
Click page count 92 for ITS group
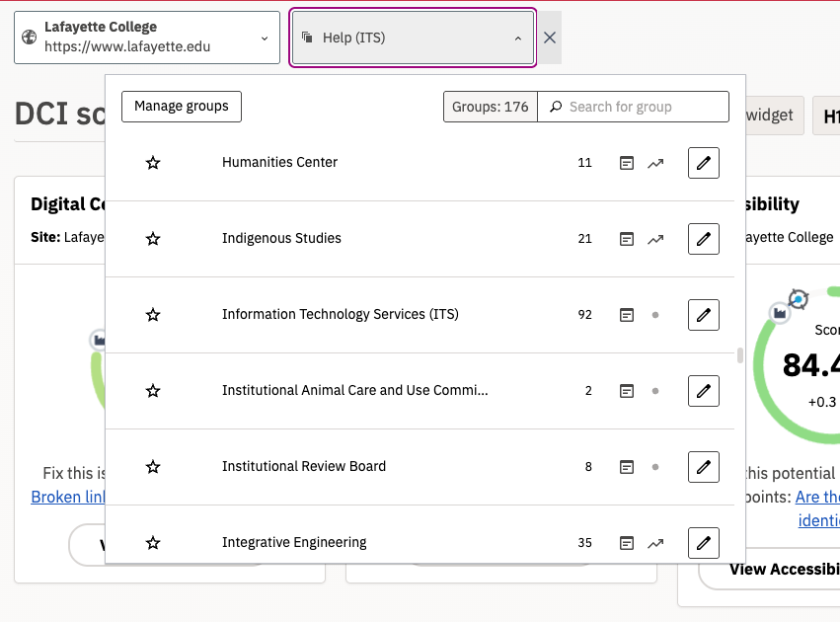click(x=584, y=315)
